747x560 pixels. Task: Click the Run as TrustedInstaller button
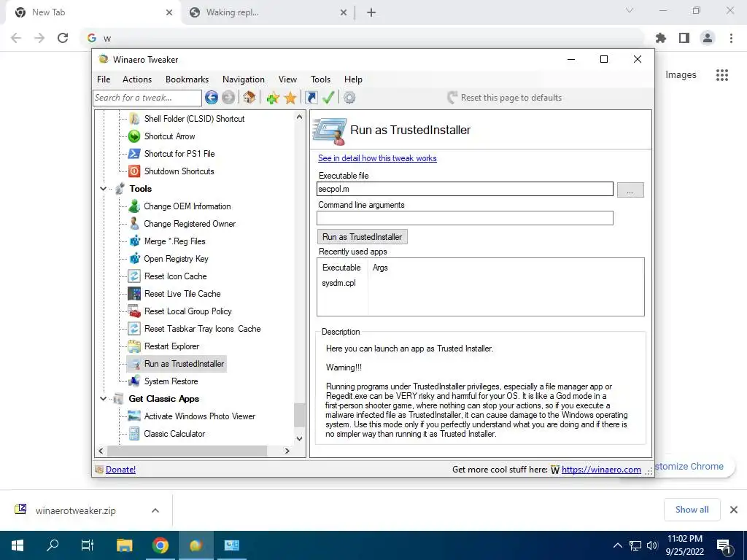362,237
